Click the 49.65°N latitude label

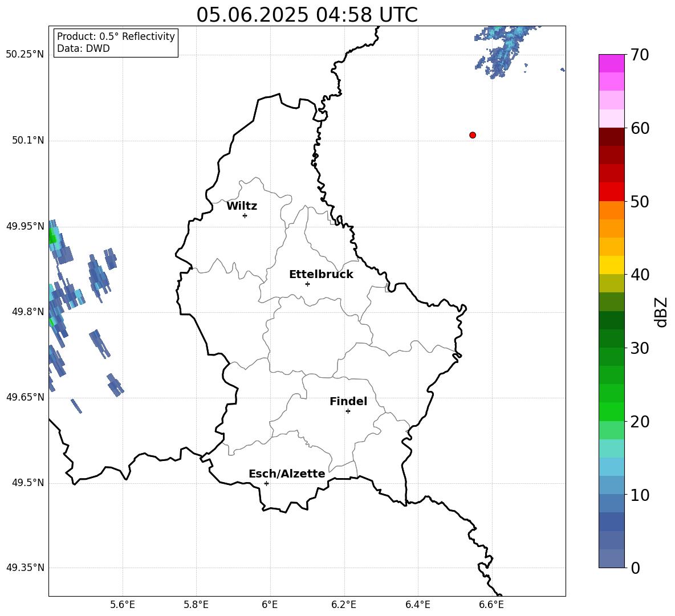25,397
